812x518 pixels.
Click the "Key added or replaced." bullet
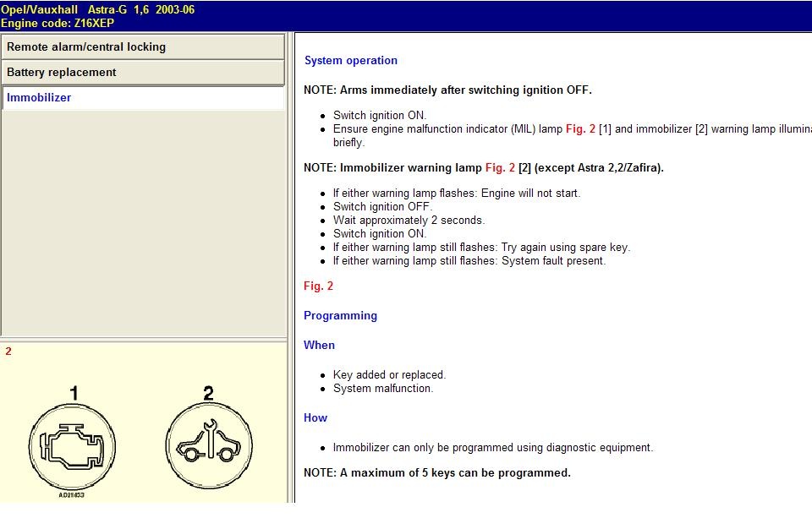(x=389, y=374)
